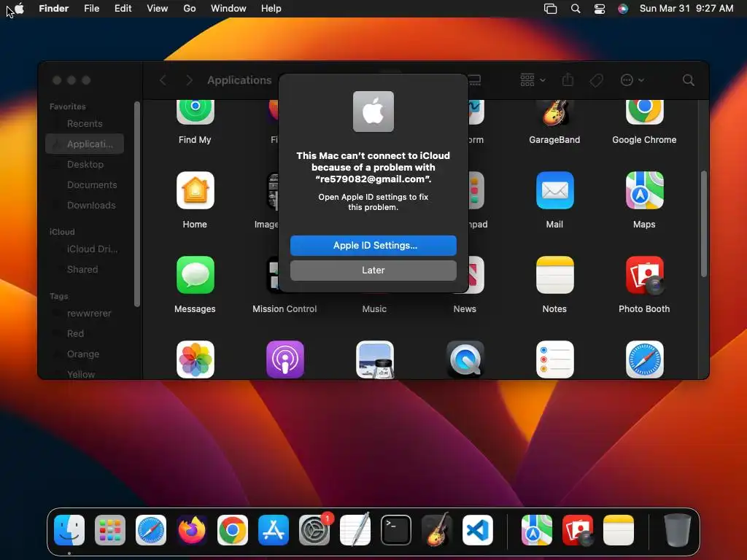The width and height of the screenshot is (747, 560).
Task: Open Launchpad from the Dock
Action: pos(110,530)
